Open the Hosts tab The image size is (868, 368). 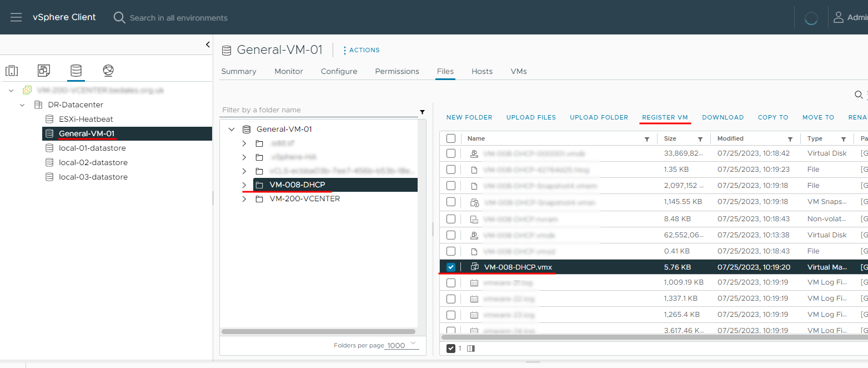(x=482, y=71)
